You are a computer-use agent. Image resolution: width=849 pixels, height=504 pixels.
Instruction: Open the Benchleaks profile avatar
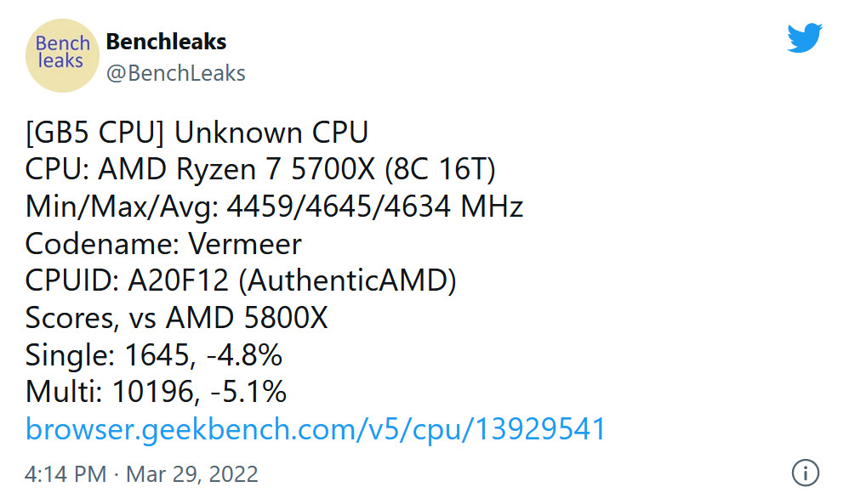[62, 55]
